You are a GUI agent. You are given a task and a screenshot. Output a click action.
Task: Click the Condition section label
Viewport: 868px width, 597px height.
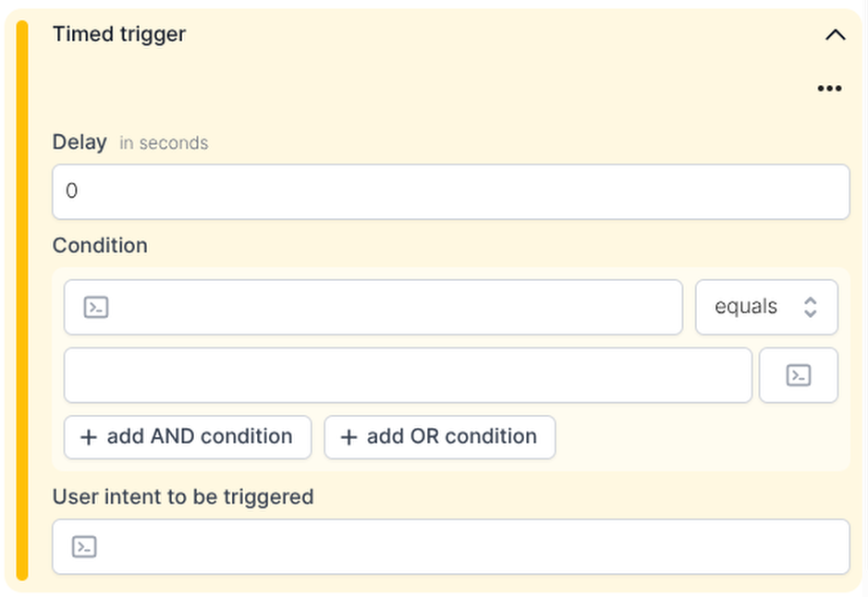click(x=100, y=246)
